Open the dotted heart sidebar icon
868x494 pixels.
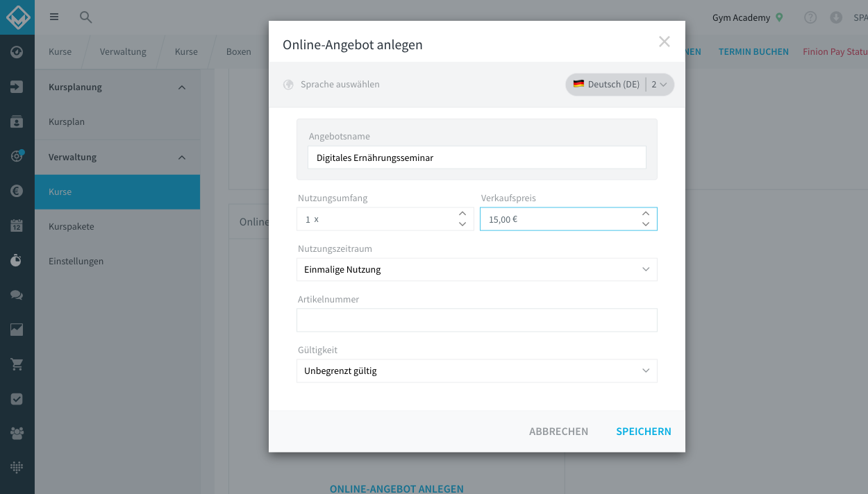point(17,468)
